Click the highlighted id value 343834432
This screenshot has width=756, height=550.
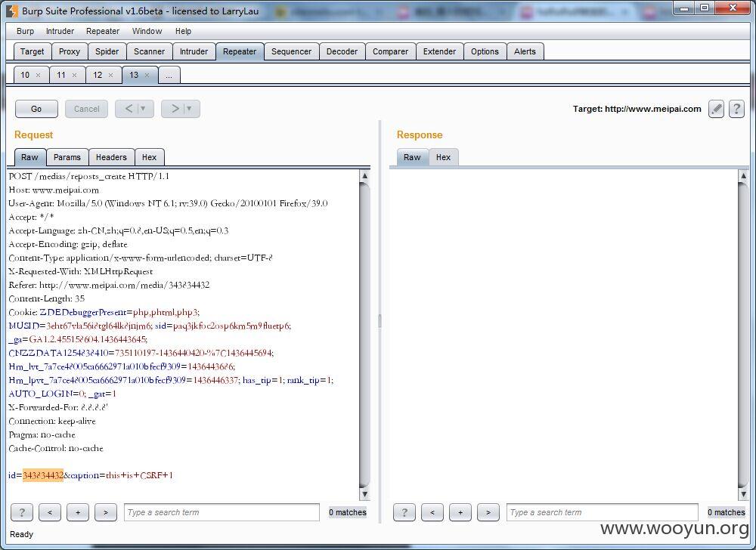coord(43,475)
